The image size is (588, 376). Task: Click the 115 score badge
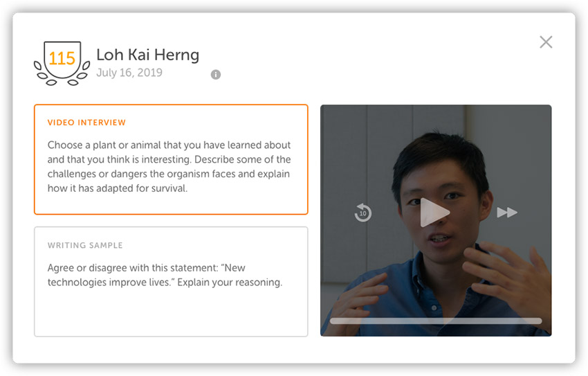[62, 60]
